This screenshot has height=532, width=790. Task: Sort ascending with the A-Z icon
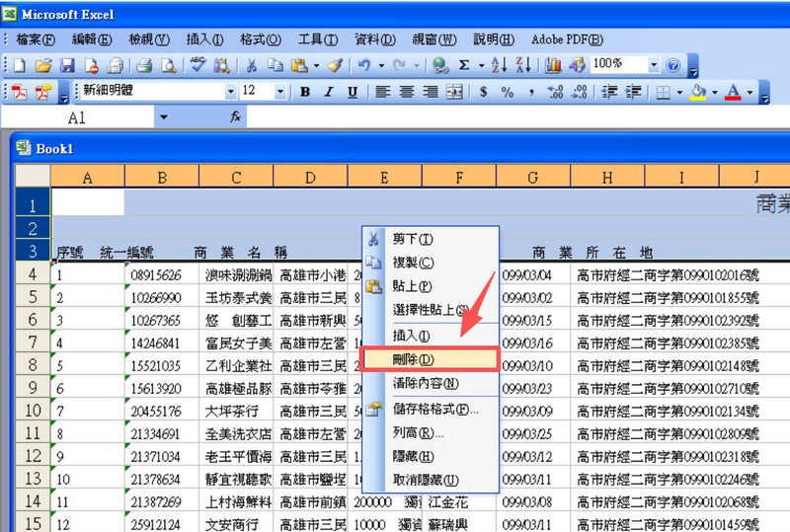(499, 65)
